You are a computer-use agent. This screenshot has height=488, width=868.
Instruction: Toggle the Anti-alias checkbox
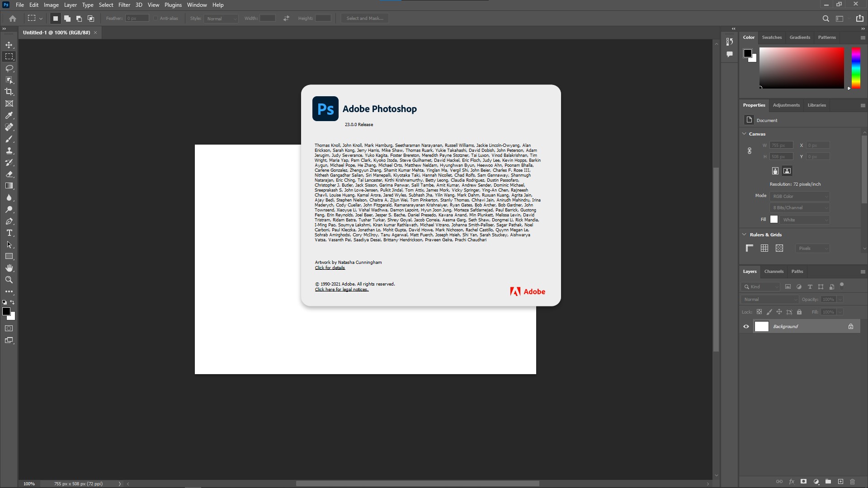(156, 19)
